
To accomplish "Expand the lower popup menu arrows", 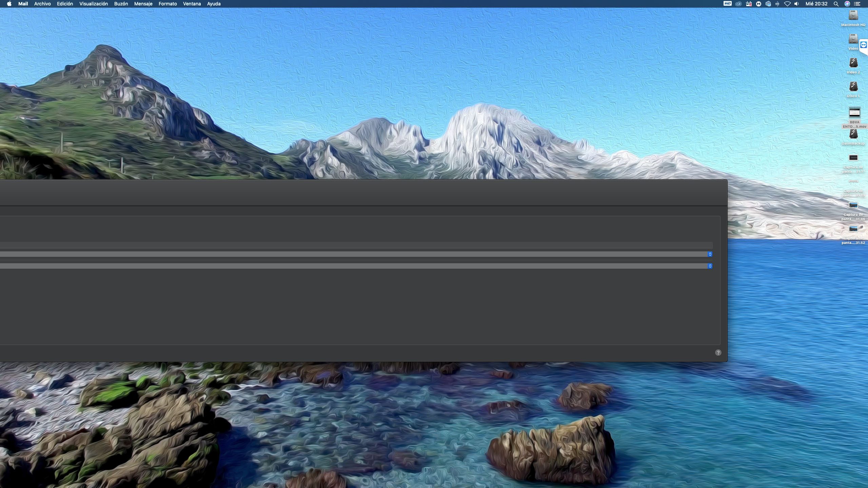I will [710, 266].
